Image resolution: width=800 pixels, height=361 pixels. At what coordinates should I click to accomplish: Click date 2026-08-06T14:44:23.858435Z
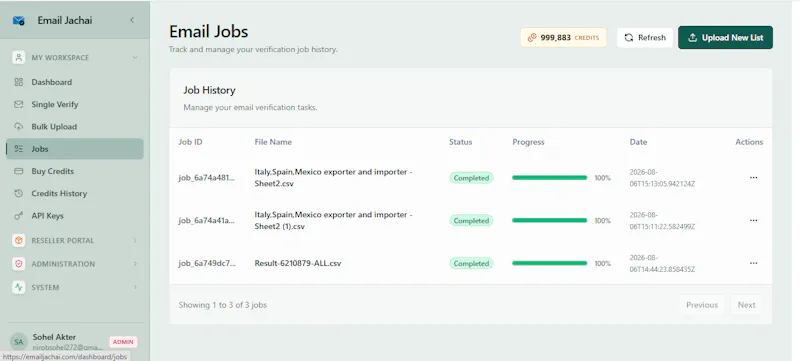point(662,263)
